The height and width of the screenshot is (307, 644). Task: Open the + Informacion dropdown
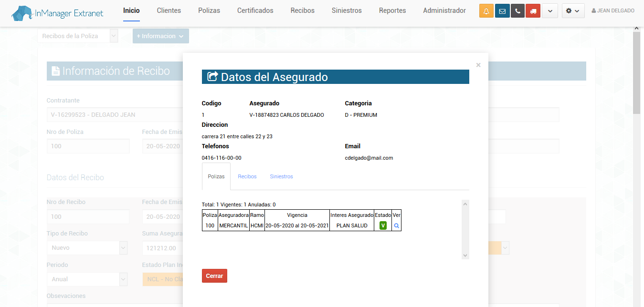tap(160, 36)
